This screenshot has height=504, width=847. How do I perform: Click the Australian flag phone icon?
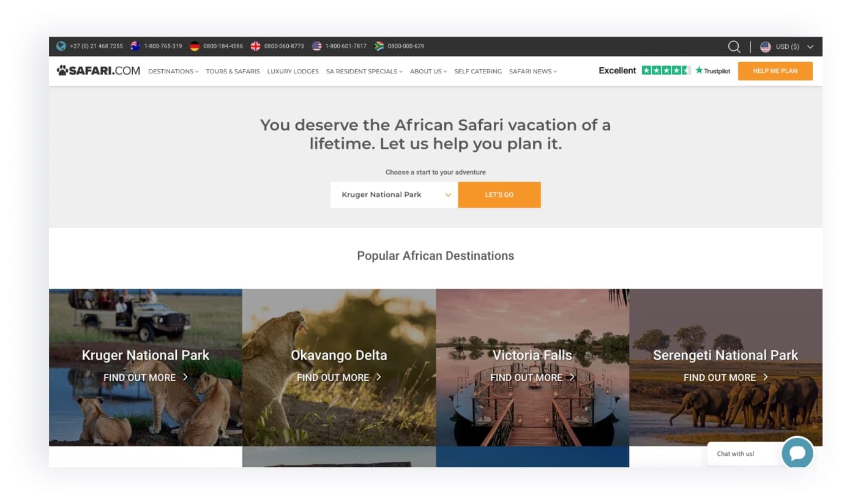135,46
